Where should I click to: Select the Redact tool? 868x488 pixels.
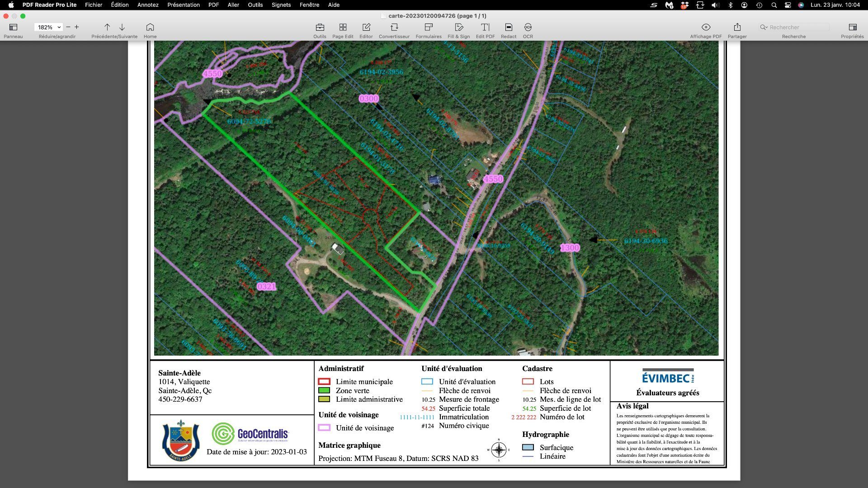tap(509, 27)
